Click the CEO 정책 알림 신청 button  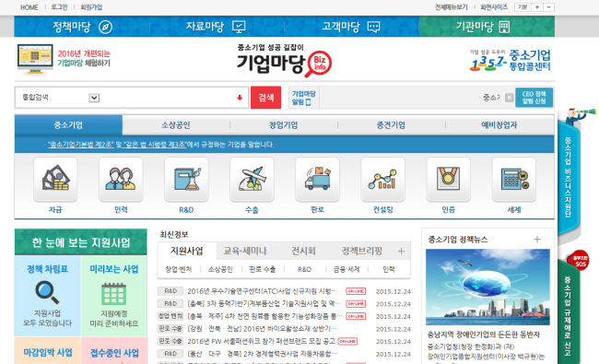[534, 98]
